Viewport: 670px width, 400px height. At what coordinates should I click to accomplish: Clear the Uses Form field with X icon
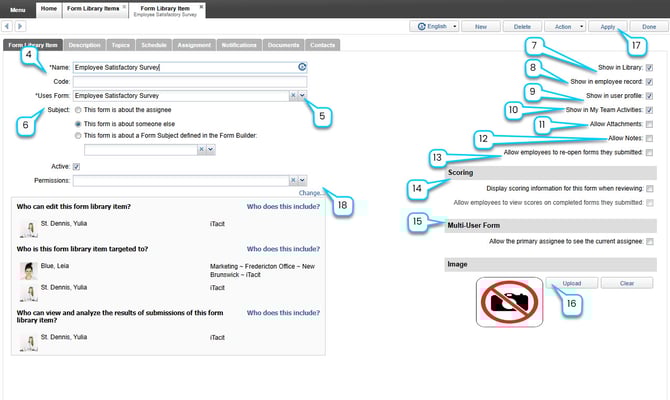point(293,95)
